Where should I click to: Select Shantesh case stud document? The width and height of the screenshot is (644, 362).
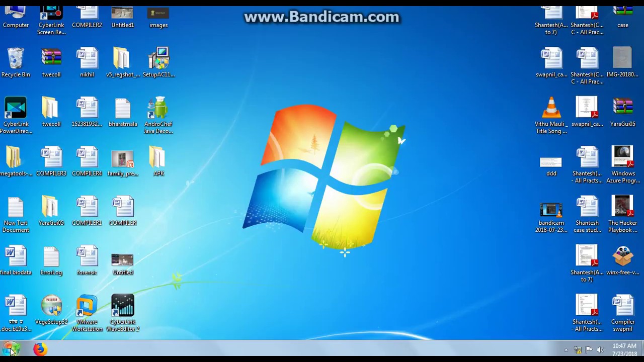tap(587, 214)
